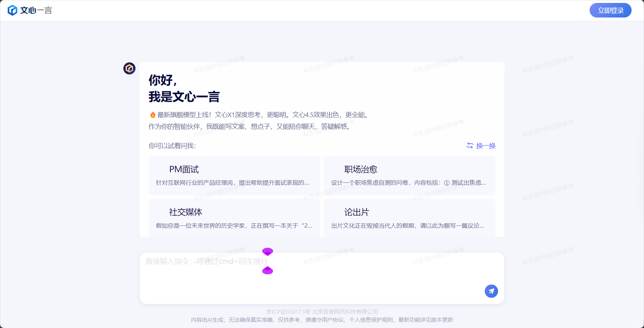Click 换一换 to refresh suggestions
644x328 pixels.
tap(481, 146)
